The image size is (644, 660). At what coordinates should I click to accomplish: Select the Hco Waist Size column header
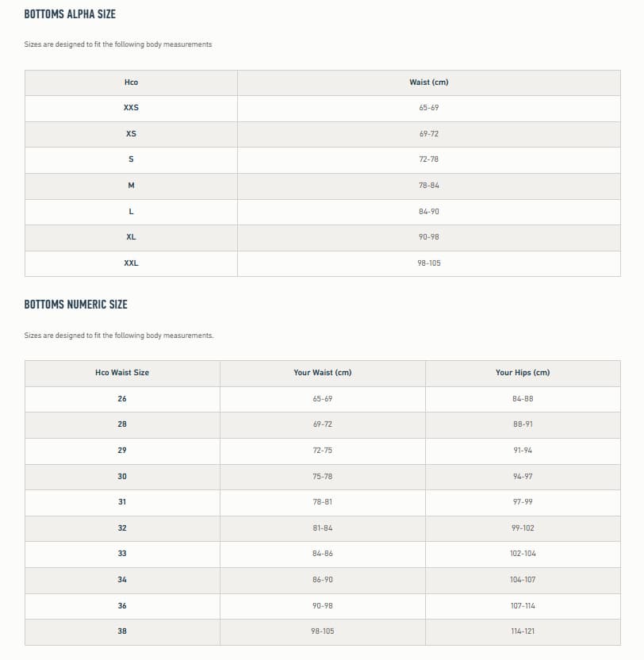pyautogui.click(x=122, y=373)
